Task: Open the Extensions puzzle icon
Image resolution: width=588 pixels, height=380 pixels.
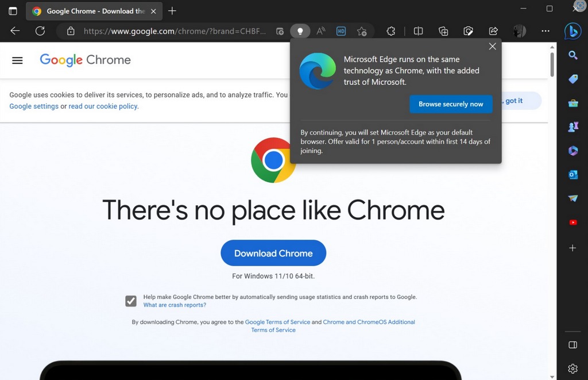Action: point(391,31)
